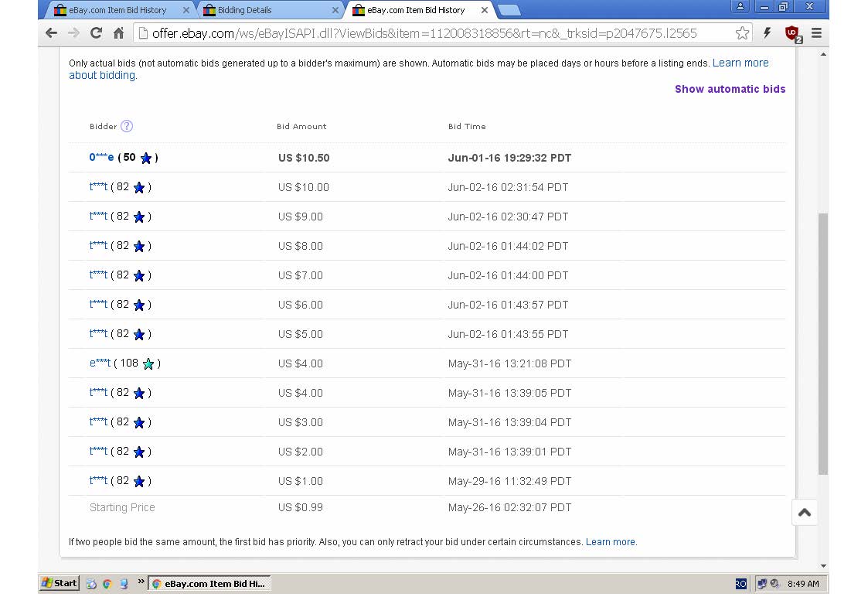The width and height of the screenshot is (868, 614).
Task: Close the Bidding Details tab
Action: tap(335, 10)
